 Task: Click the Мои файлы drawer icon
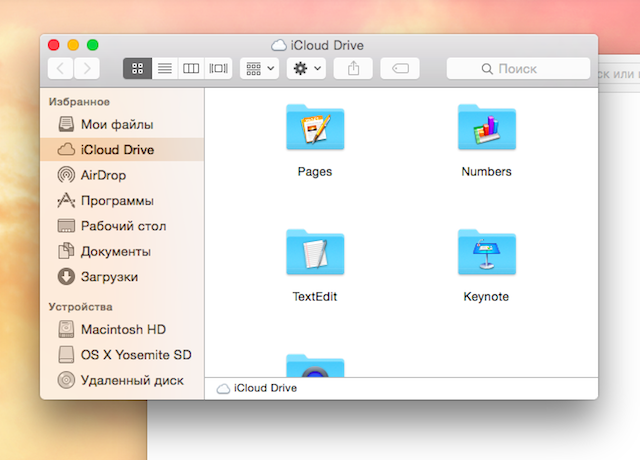point(66,124)
